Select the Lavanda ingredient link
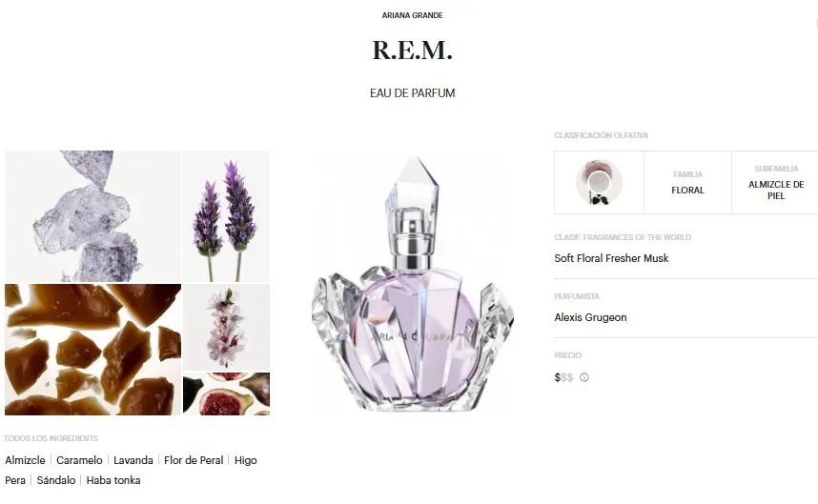This screenshot has width=818, height=504. [133, 460]
